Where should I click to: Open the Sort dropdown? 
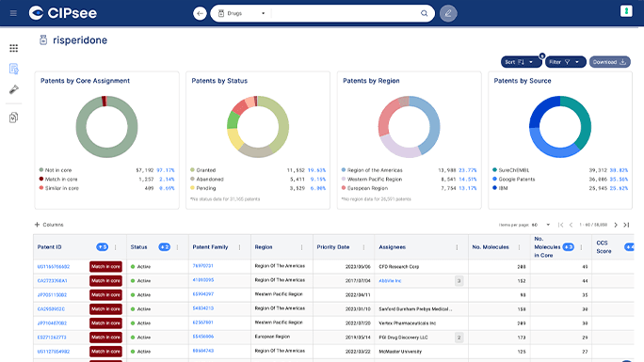(x=521, y=62)
